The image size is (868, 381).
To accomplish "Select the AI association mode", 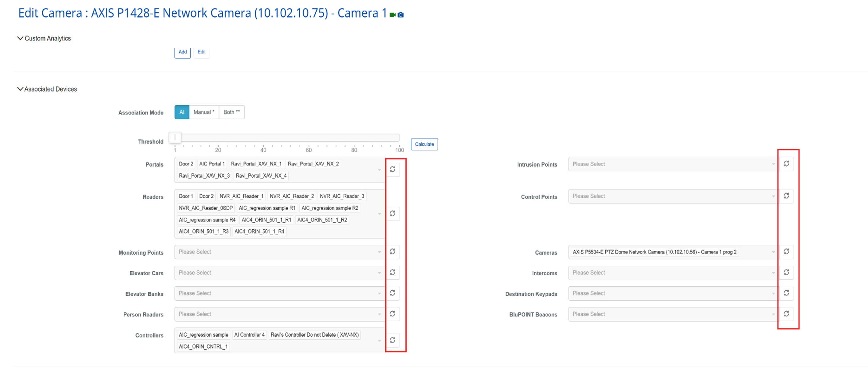I will (182, 112).
